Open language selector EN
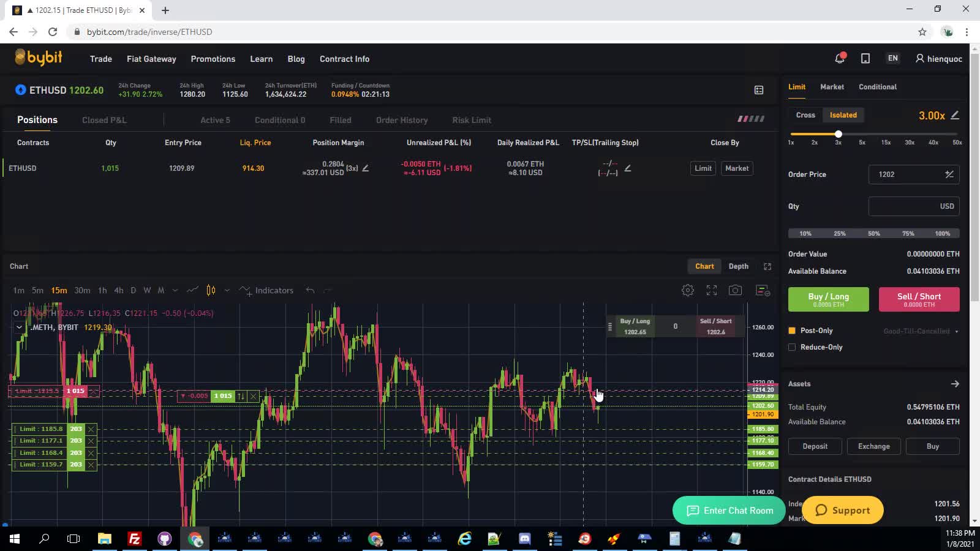The height and width of the screenshot is (551, 980). tap(893, 58)
